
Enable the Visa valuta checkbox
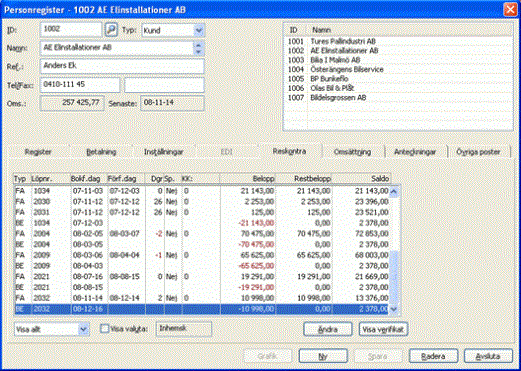pyautogui.click(x=105, y=329)
